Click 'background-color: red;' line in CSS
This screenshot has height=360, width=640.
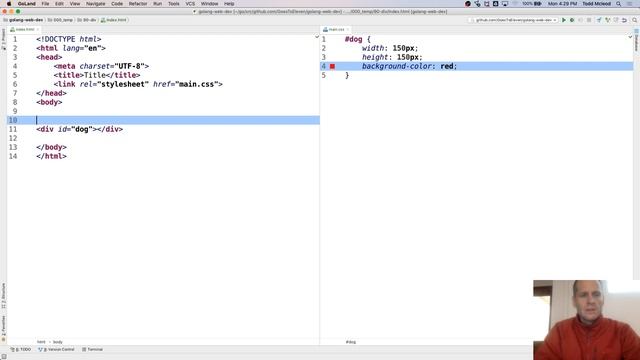409,66
